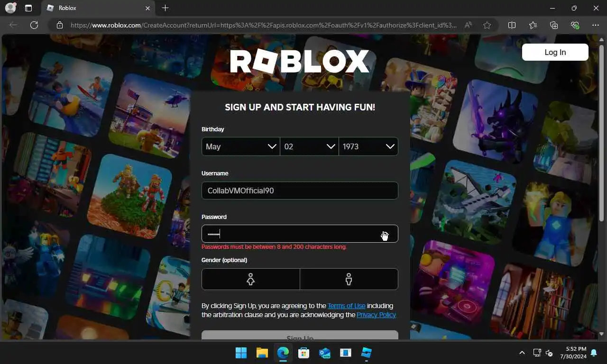Click the Log In button

coord(555,52)
